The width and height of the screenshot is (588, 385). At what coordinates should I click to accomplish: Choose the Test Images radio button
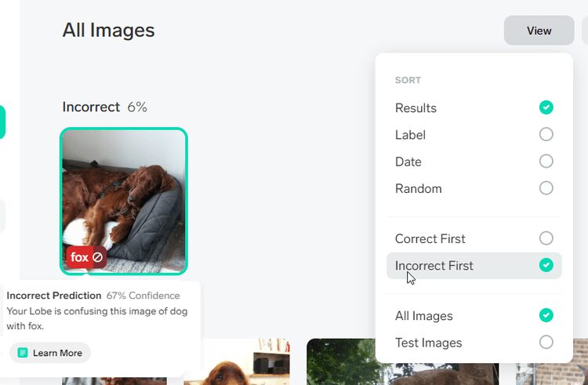tap(546, 342)
